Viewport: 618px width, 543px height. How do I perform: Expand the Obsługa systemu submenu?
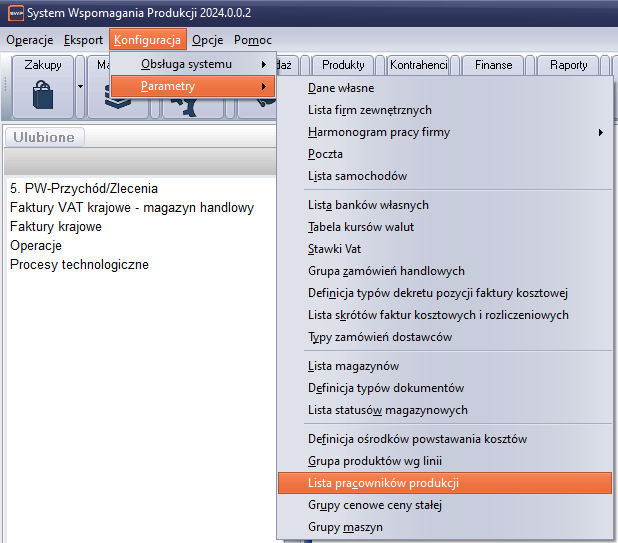(x=191, y=64)
